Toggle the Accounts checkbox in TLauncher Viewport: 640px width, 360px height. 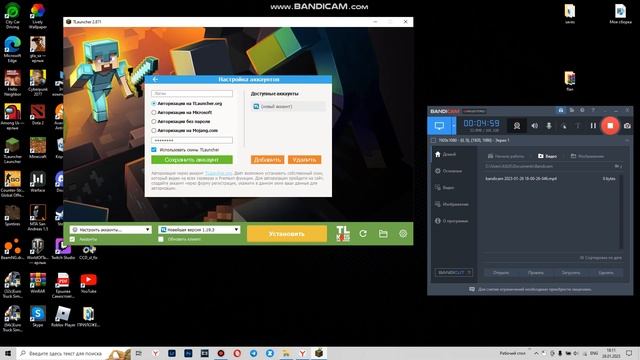click(x=73, y=239)
